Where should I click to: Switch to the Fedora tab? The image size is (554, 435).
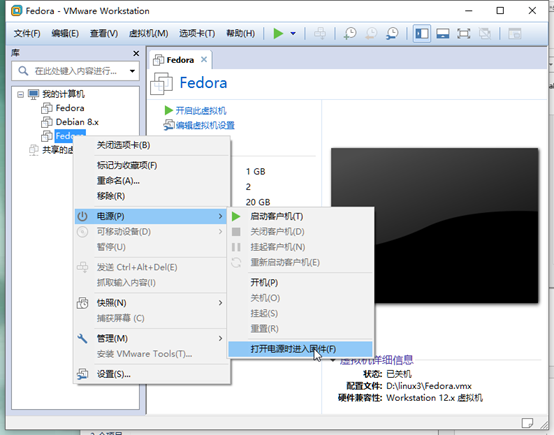click(180, 60)
